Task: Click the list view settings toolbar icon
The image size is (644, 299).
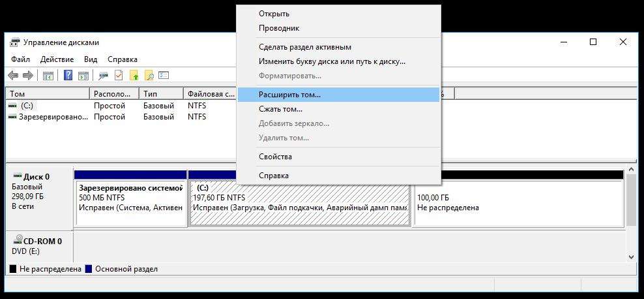Action: pyautogui.click(x=164, y=75)
